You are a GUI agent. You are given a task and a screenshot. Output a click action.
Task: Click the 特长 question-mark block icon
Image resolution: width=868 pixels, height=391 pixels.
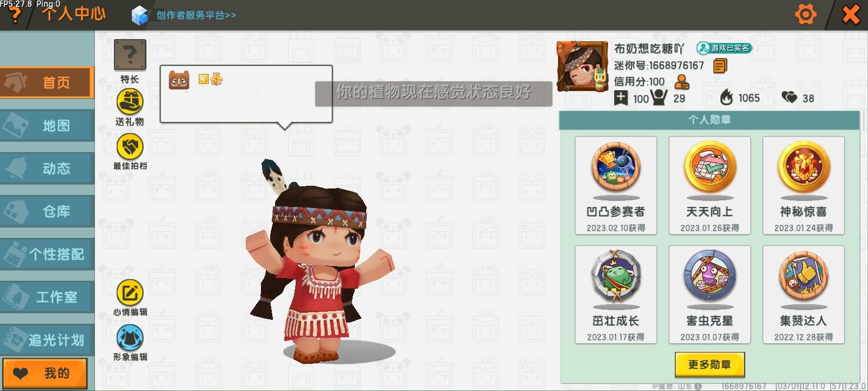[x=130, y=55]
